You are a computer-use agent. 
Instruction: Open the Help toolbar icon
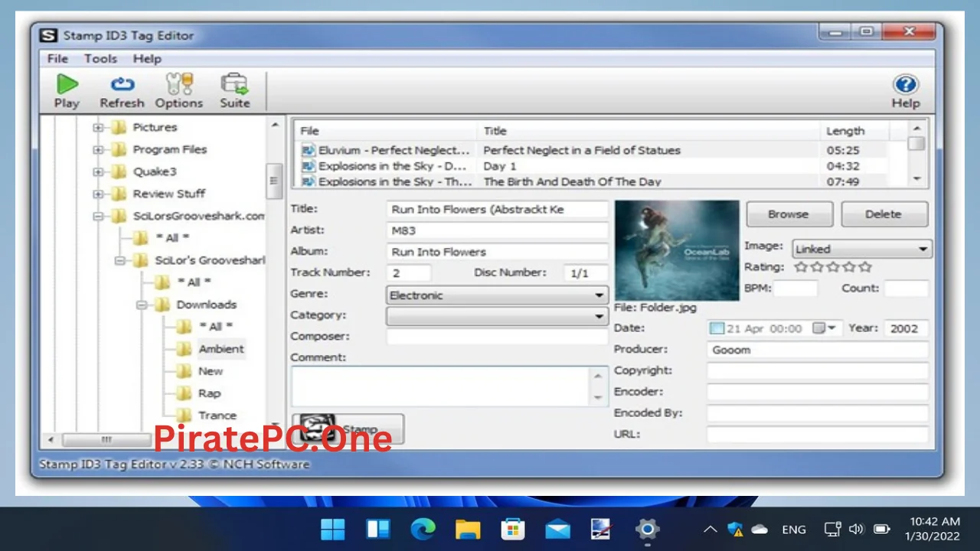tap(906, 84)
